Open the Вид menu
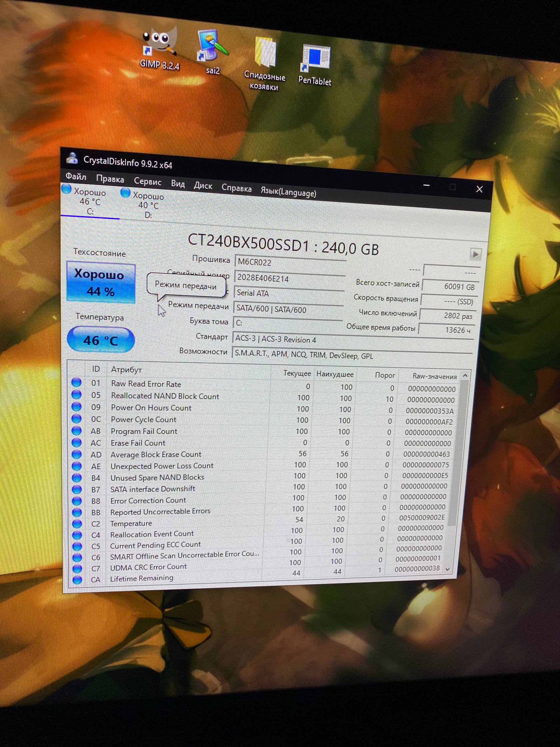This screenshot has height=747, width=560. [178, 184]
